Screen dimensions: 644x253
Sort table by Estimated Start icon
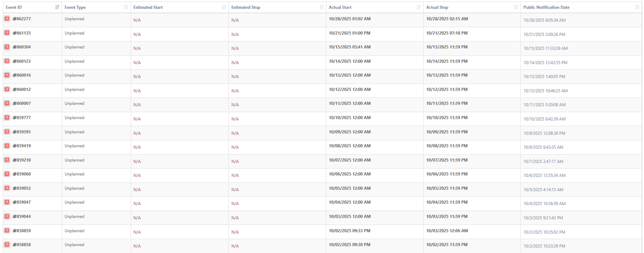(x=224, y=7)
